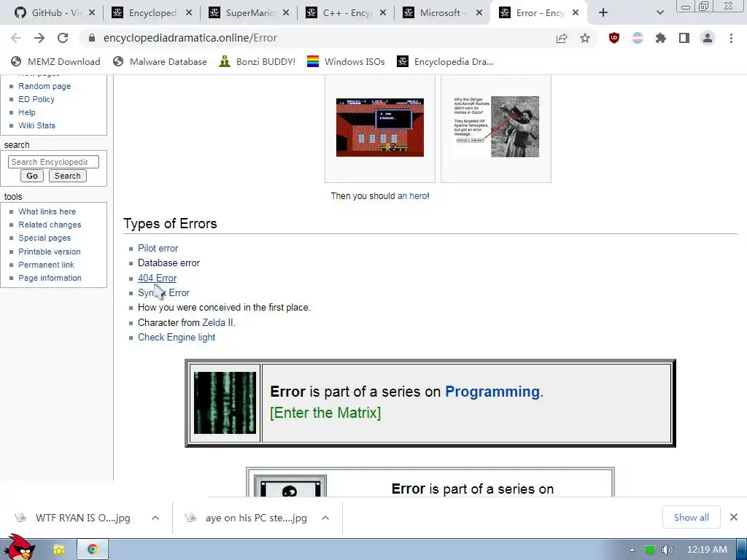Open the Help sidebar link
This screenshot has width=747, height=560.
[27, 112]
